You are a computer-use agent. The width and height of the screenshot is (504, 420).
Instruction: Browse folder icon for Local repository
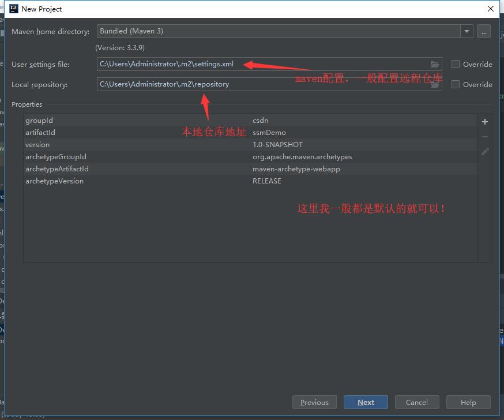pos(435,85)
